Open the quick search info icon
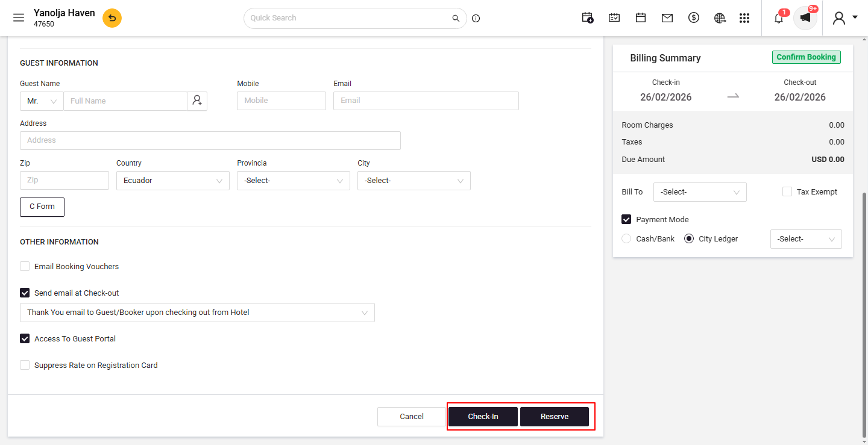 476,18
